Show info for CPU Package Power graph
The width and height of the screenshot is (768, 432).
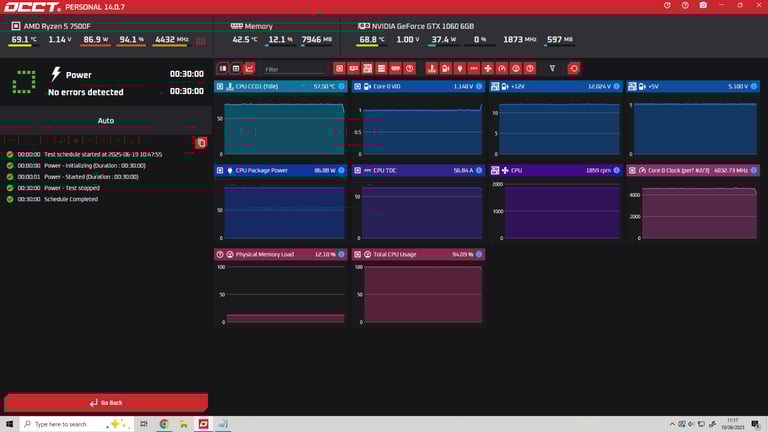[341, 170]
